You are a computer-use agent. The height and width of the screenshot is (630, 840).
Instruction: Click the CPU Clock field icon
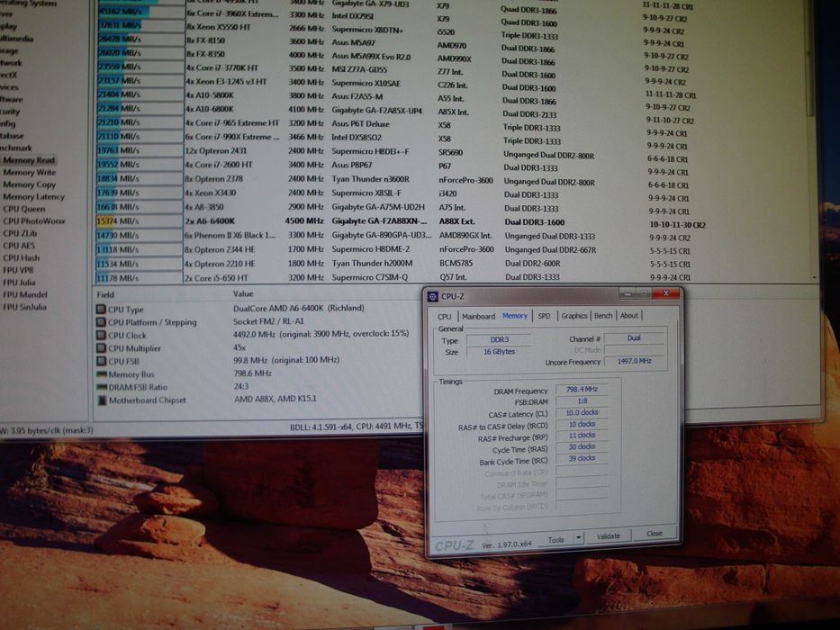101,336
